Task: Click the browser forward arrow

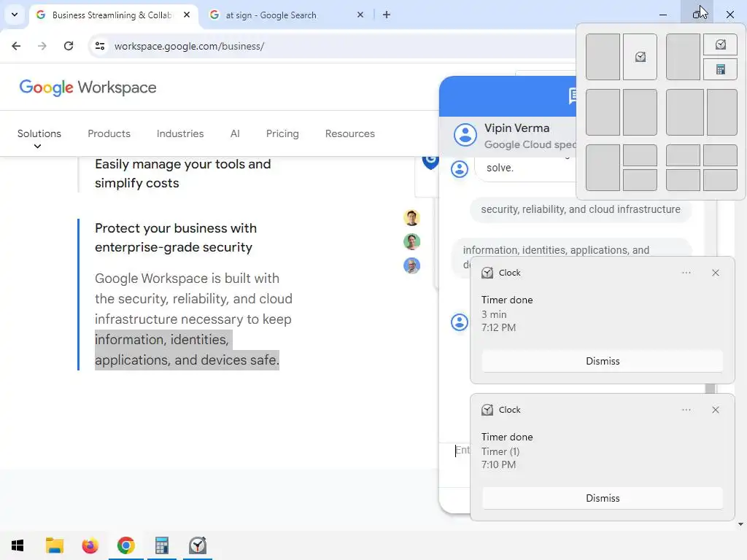Action: pyautogui.click(x=42, y=46)
